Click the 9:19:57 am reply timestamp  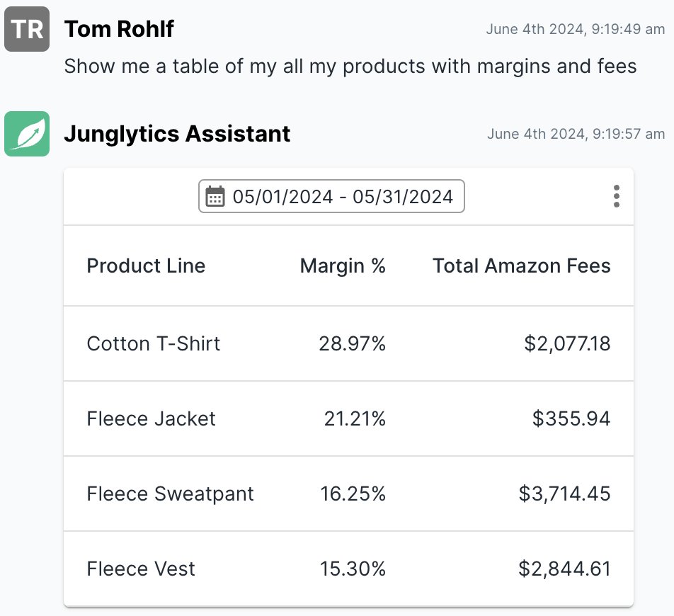tap(575, 133)
